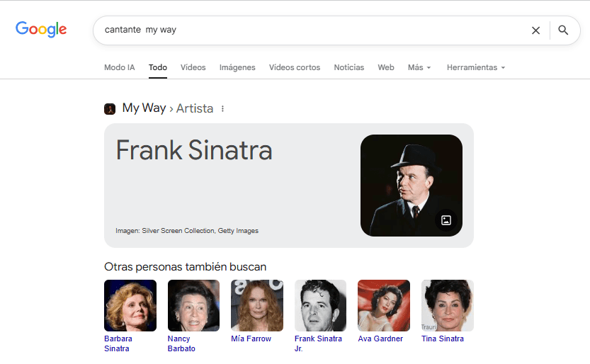Switch to the Modo IA tab

point(119,68)
